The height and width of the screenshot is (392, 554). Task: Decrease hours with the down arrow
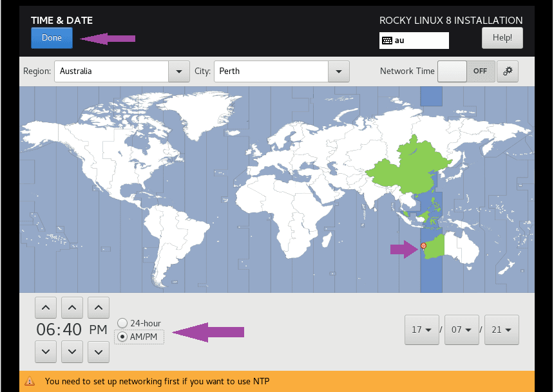(x=46, y=351)
